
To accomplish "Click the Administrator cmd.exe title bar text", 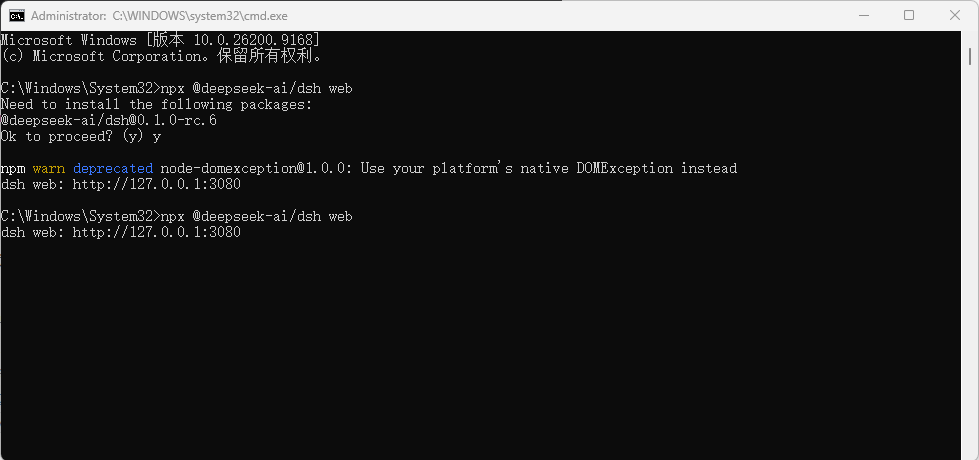I will pos(159,16).
